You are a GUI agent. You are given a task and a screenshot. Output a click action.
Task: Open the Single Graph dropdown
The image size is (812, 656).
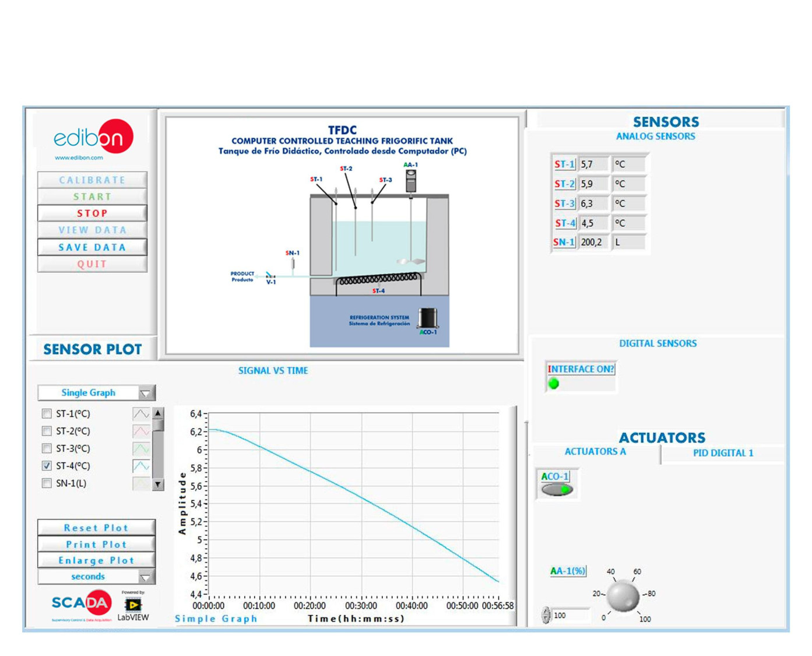click(145, 393)
